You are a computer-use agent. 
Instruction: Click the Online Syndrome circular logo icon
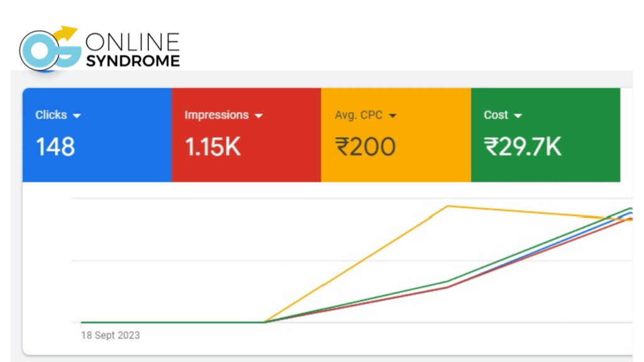pos(50,49)
